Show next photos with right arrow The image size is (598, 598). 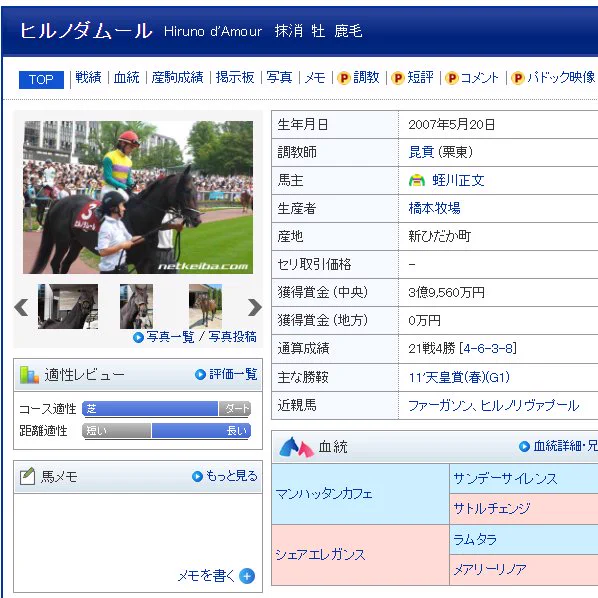[255, 307]
